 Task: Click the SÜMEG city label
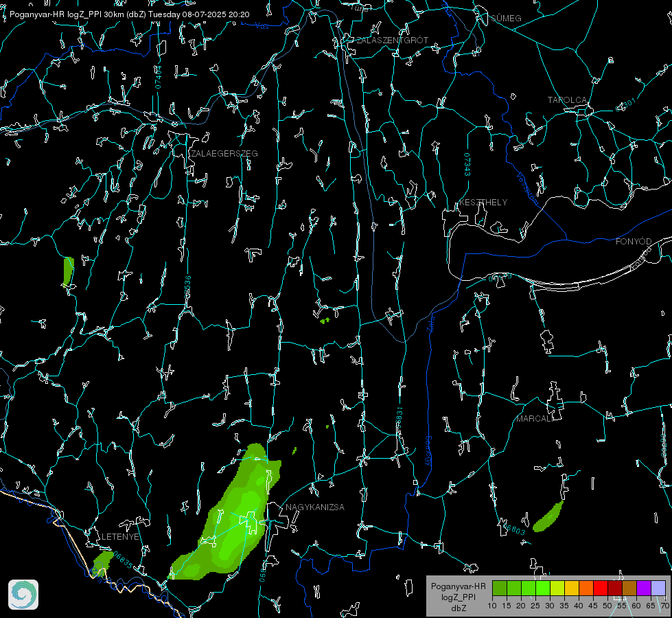pyautogui.click(x=506, y=19)
